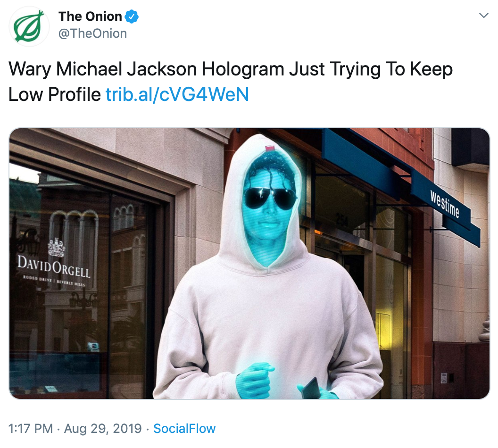Click the 1:17 PM Aug 29, 2019 timestamp
The width and height of the screenshot is (498, 448).
click(75, 428)
